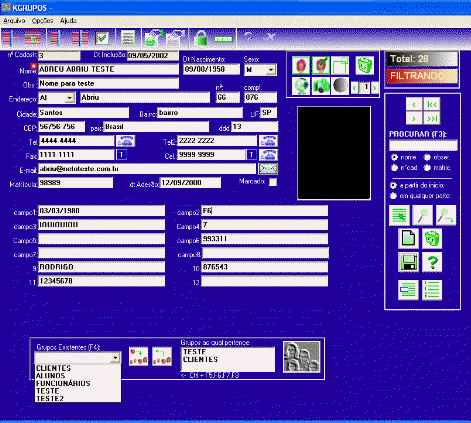Open the Grupos Existentes dropdown arrow
Image resolution: width=471 pixels, height=423 pixels.
[115, 358]
